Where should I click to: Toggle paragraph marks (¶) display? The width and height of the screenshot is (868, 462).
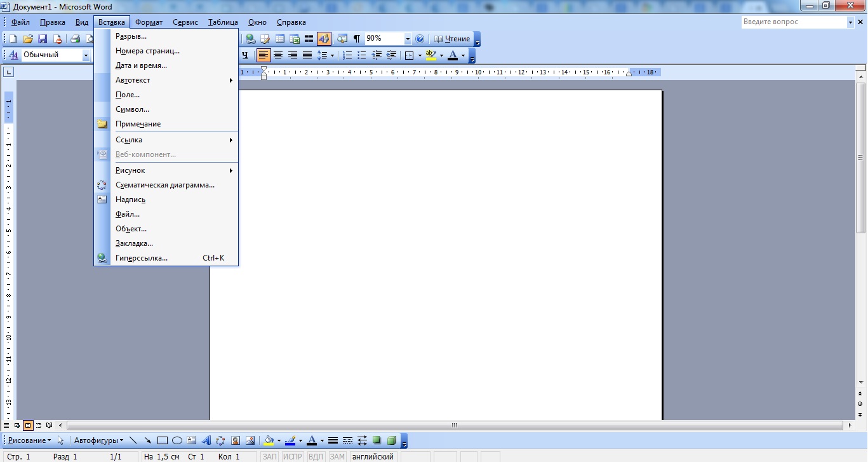pyautogui.click(x=357, y=39)
